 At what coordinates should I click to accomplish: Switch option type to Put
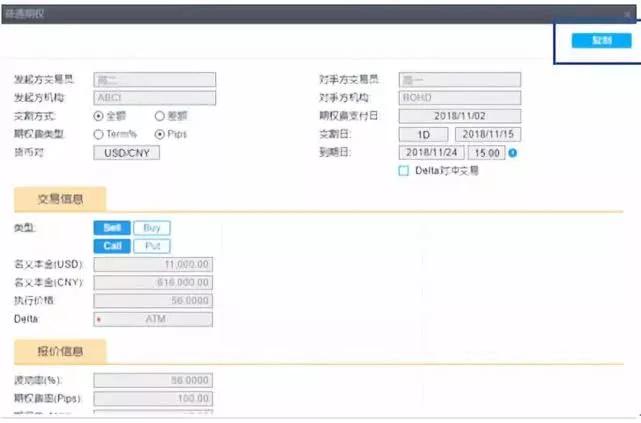pyautogui.click(x=151, y=246)
